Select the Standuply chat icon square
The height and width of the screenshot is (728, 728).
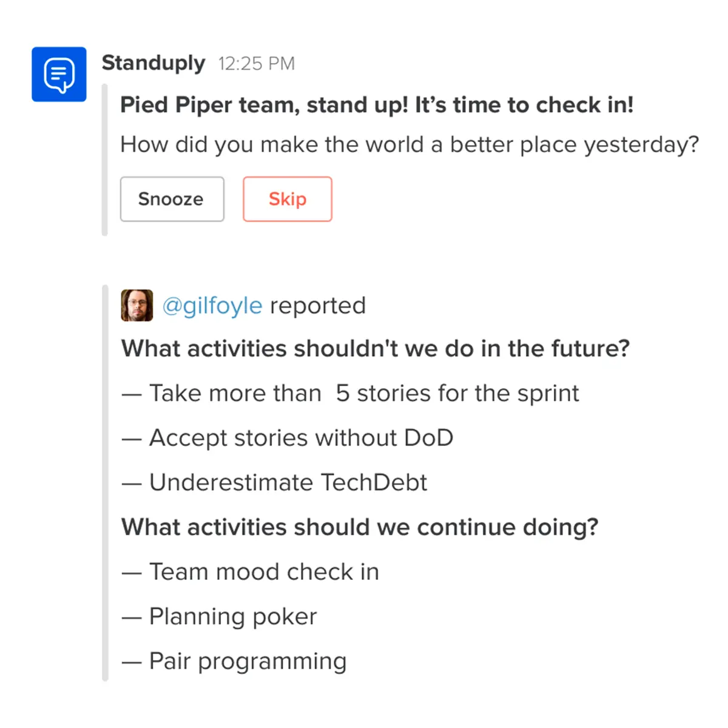59,74
